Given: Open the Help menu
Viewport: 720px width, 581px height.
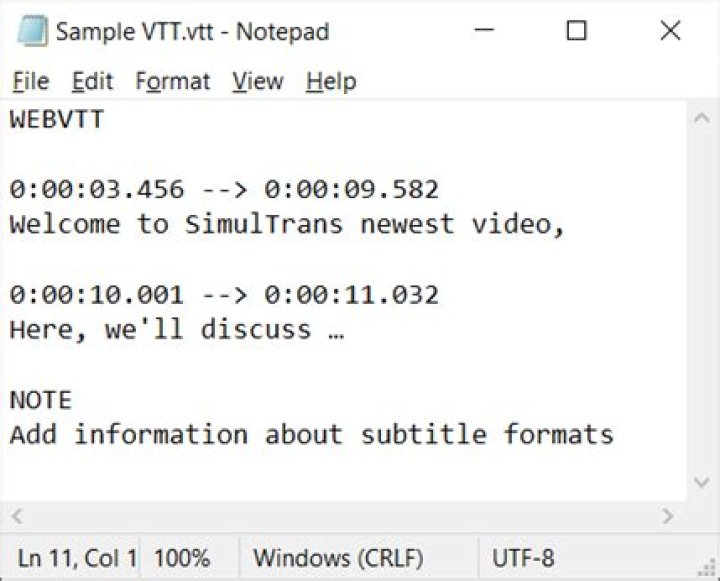Looking at the screenshot, I should pyautogui.click(x=331, y=82).
